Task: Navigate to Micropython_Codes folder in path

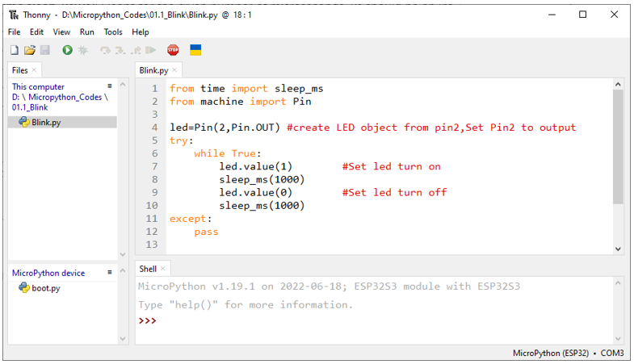Action: click(65, 97)
